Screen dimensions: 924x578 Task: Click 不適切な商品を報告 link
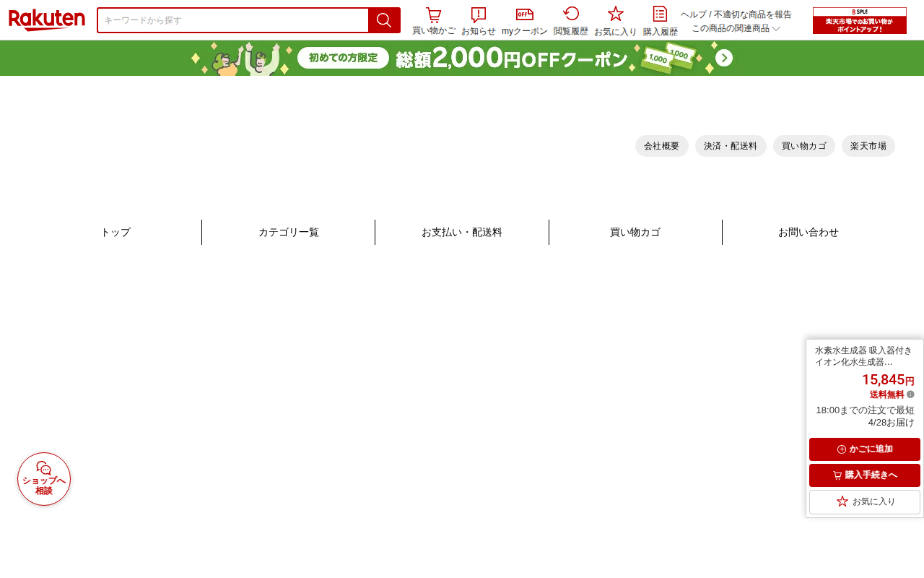tap(753, 14)
